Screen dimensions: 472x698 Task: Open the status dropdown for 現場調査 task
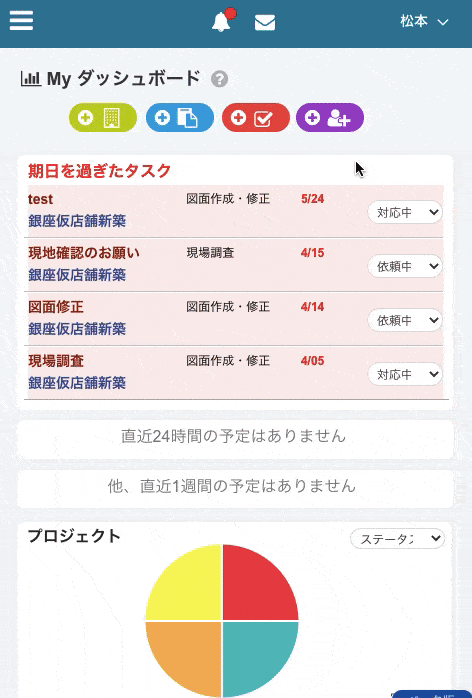(405, 374)
